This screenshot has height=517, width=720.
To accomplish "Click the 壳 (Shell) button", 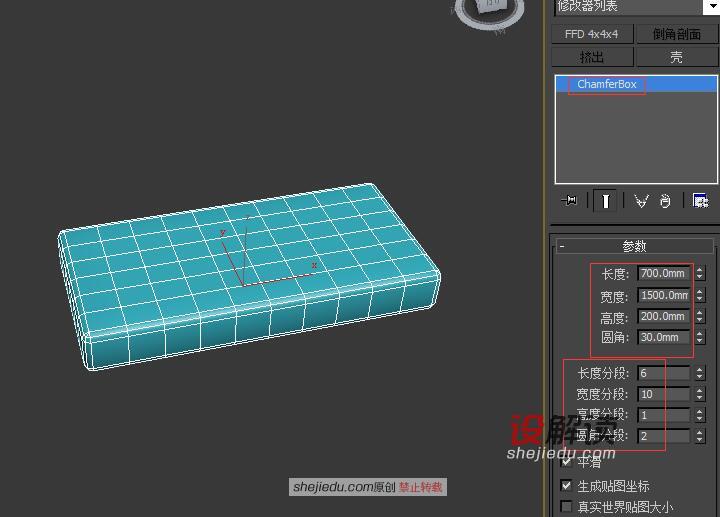I will pyautogui.click(x=676, y=57).
